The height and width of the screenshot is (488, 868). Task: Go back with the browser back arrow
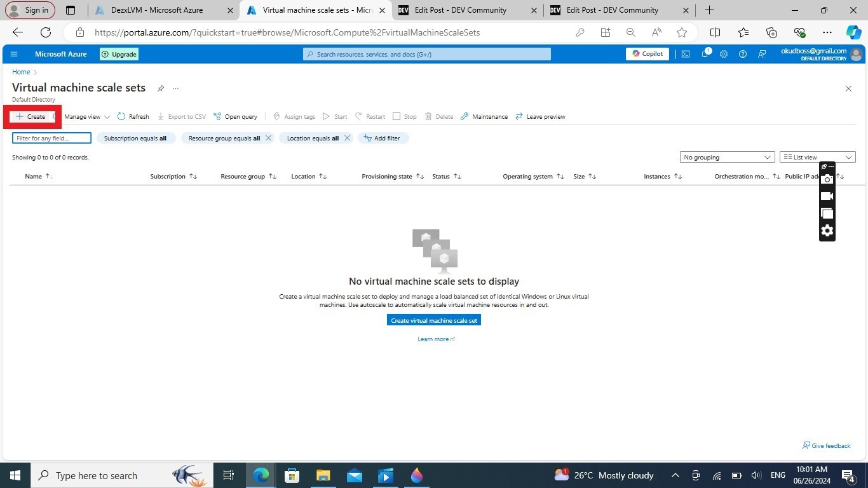pyautogui.click(x=18, y=32)
